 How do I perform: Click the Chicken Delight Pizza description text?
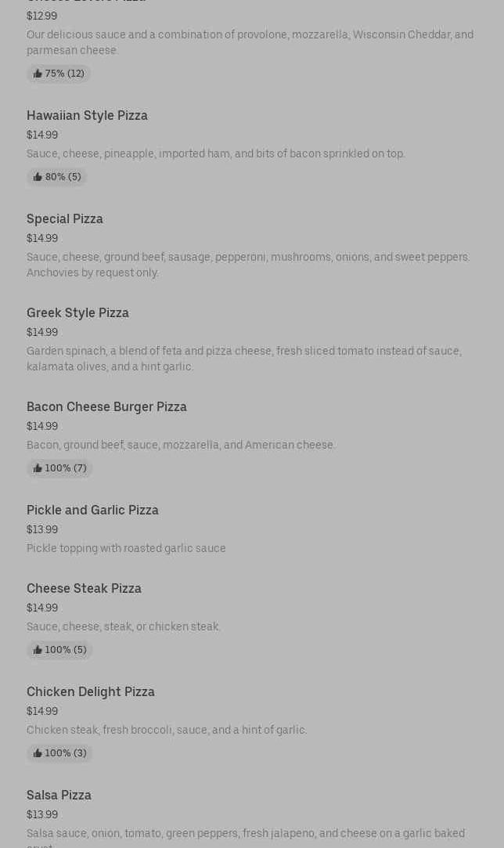tap(167, 730)
